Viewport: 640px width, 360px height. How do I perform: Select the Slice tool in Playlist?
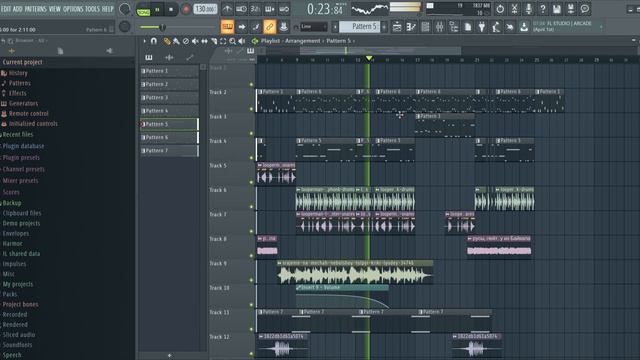pyautogui.click(x=214, y=41)
